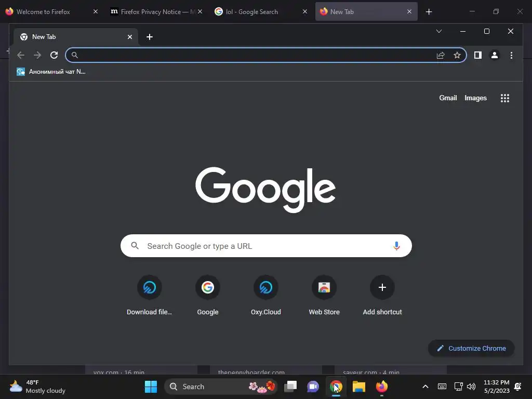532x399 pixels.
Task: Open Task View from taskbar
Action: pyautogui.click(x=290, y=387)
